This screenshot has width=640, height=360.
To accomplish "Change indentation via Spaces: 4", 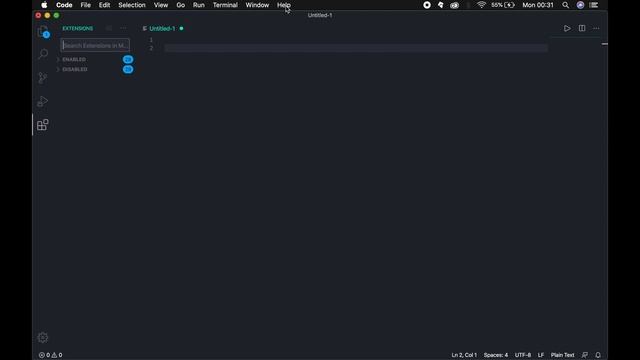I will click(496, 355).
